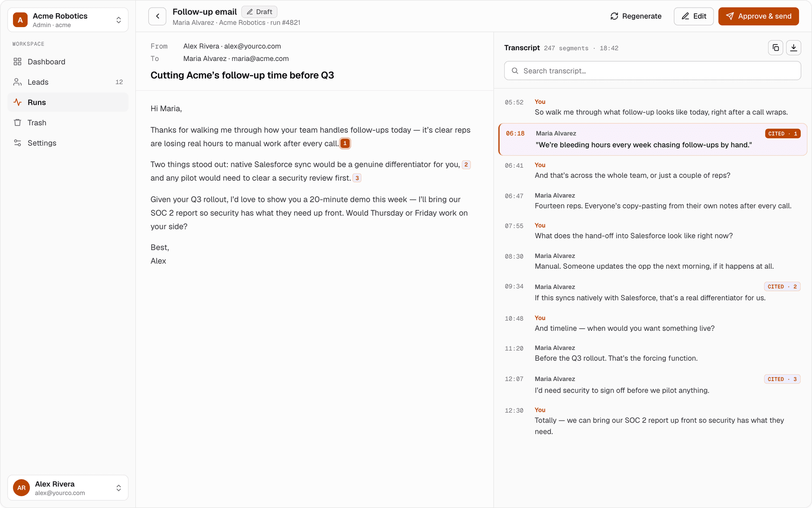
Task: Click "Fourteen reps" transcript line
Action: coord(663,206)
